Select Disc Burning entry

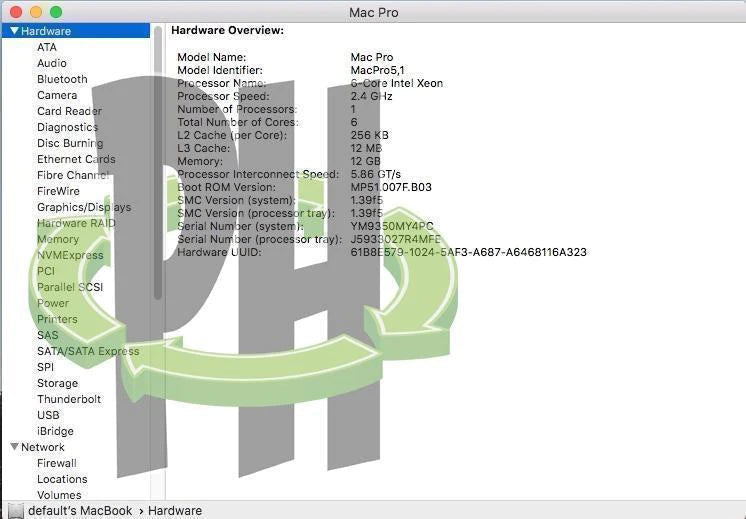(70, 143)
